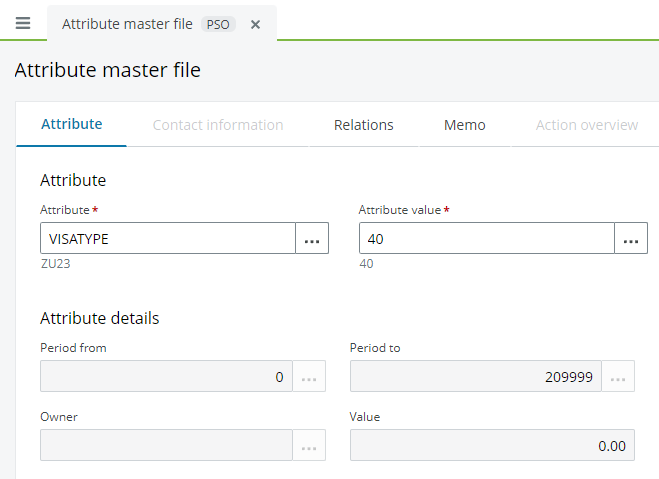Switch to the Relations tab
This screenshot has height=479, width=659.
[x=363, y=125]
